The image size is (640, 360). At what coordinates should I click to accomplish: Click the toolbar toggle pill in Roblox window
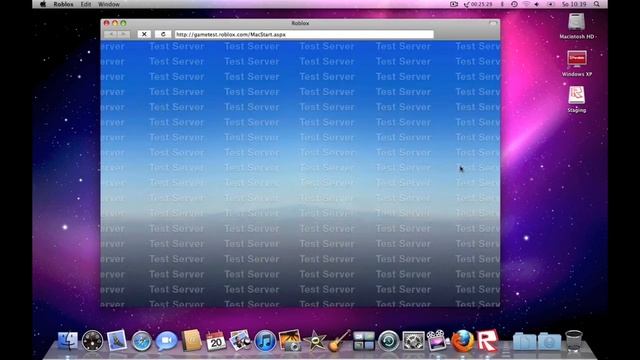pyautogui.click(x=493, y=23)
